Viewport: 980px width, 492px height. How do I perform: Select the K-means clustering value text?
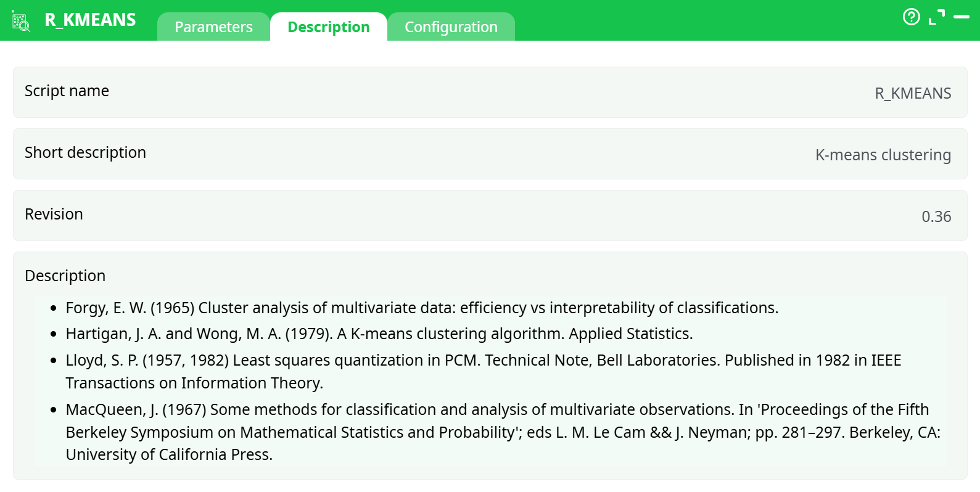[x=883, y=155]
